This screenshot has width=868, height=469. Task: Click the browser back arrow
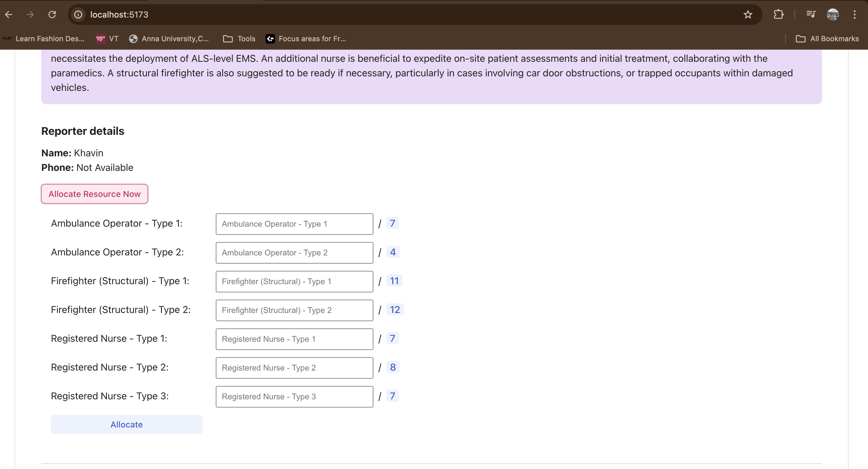(9, 15)
